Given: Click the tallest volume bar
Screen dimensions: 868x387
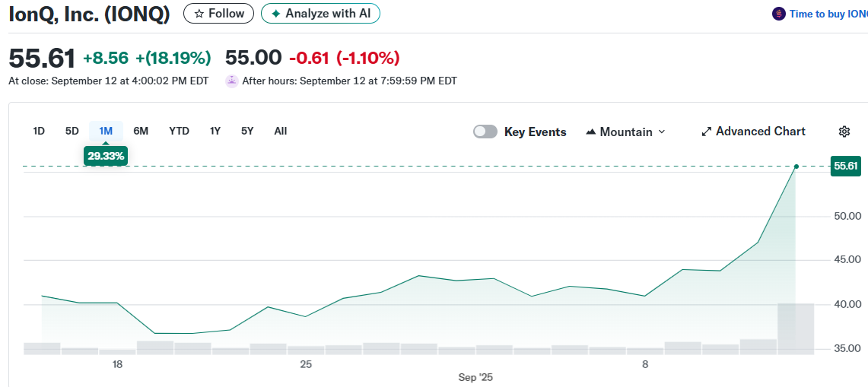Looking at the screenshot, I should pyautogui.click(x=796, y=329).
